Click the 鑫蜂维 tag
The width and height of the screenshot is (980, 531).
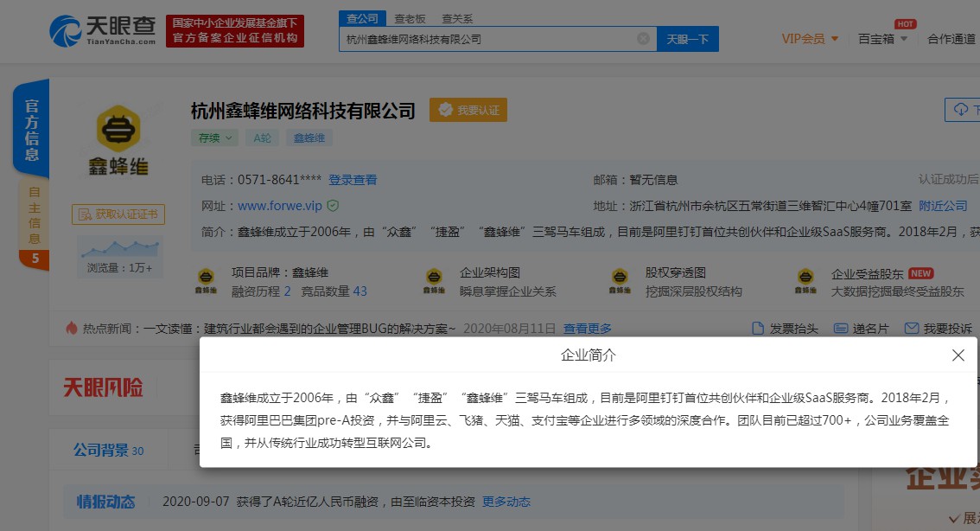pos(309,138)
